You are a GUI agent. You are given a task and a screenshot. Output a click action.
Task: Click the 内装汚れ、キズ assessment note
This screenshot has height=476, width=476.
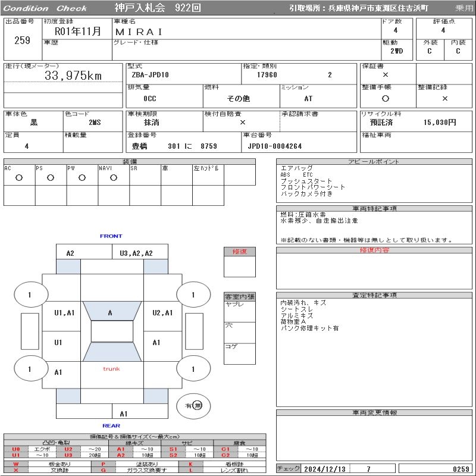point(303,303)
